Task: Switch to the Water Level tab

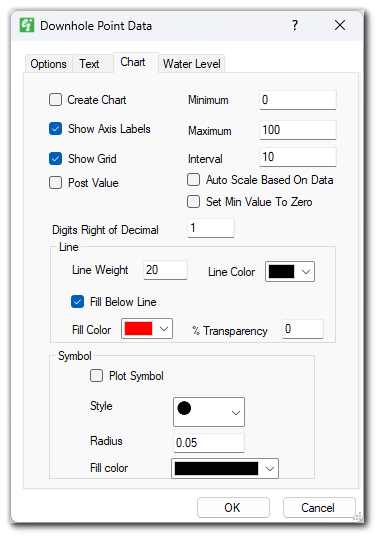Action: coord(192,64)
